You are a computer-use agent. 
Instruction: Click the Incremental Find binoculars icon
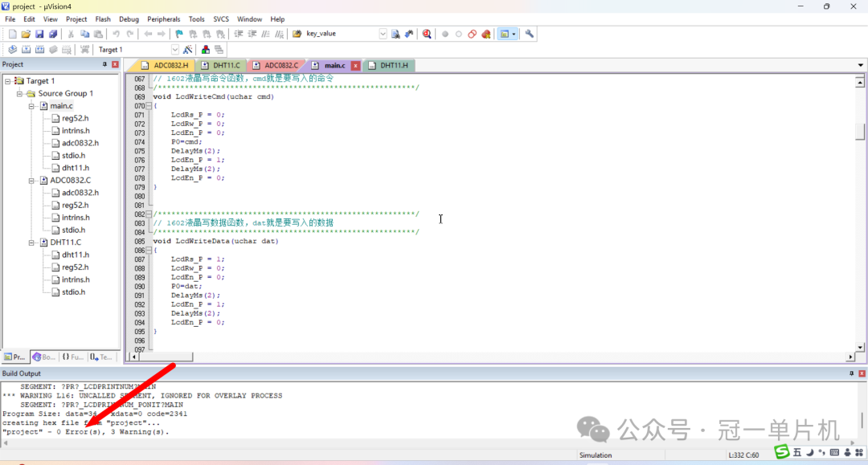point(408,34)
